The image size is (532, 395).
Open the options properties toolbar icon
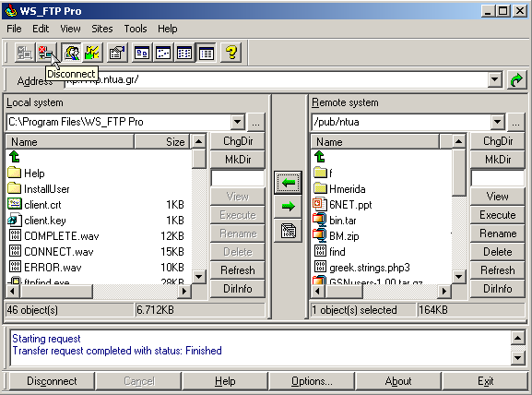pos(117,53)
